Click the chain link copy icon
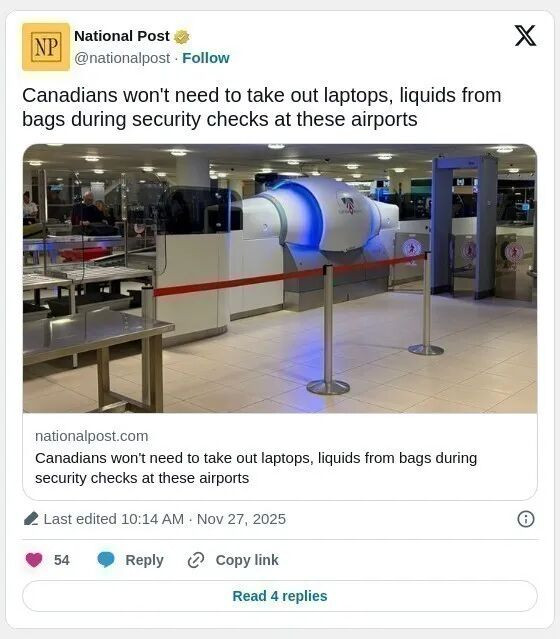 point(196,560)
